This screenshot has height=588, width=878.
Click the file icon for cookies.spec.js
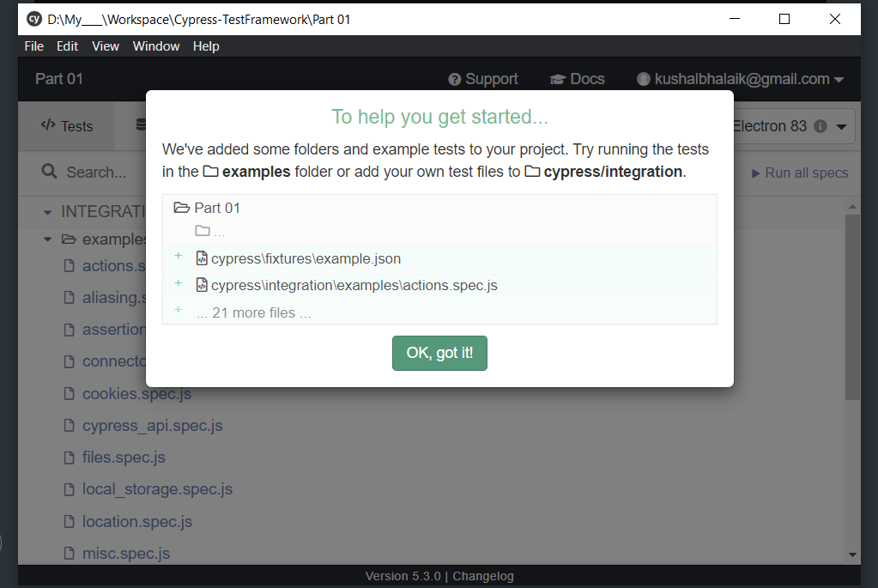pos(69,394)
